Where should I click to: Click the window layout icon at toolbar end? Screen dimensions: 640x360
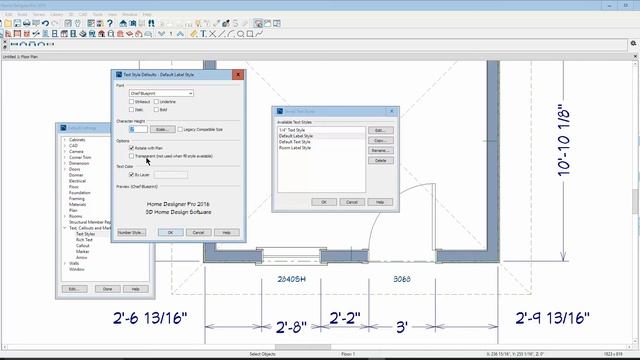[x=277, y=24]
